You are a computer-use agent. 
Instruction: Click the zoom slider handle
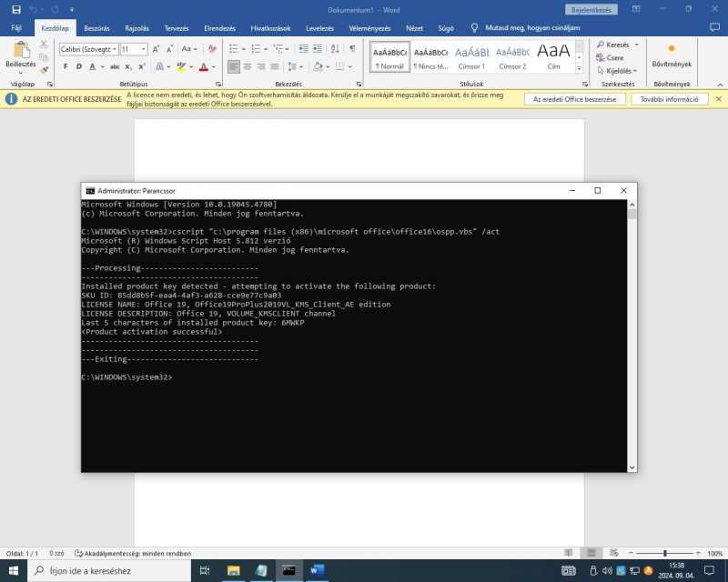(x=665, y=553)
